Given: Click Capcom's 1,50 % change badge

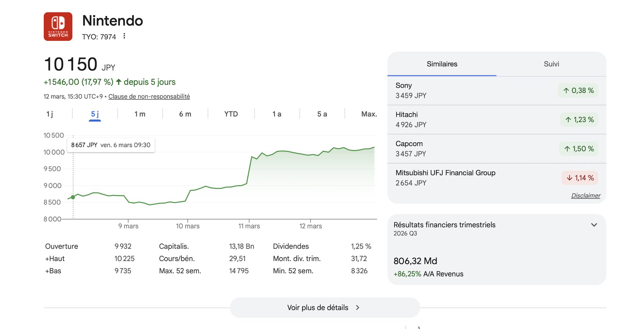Looking at the screenshot, I should [x=579, y=149].
